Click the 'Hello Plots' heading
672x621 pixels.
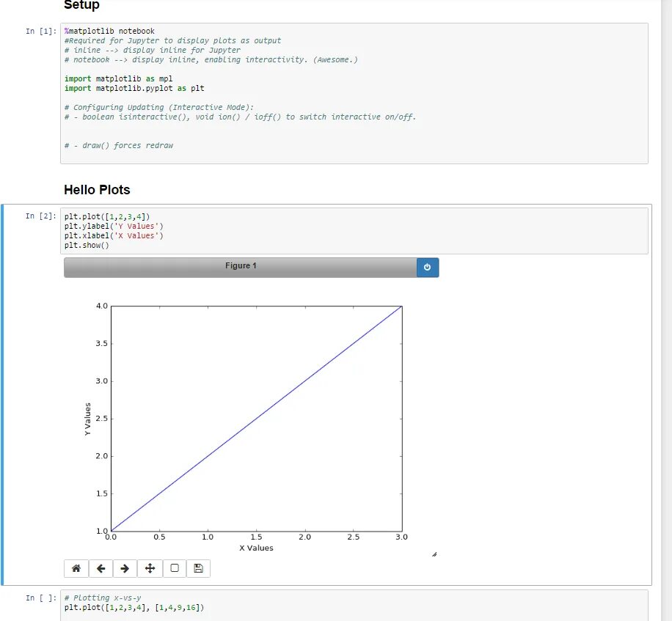click(x=97, y=190)
